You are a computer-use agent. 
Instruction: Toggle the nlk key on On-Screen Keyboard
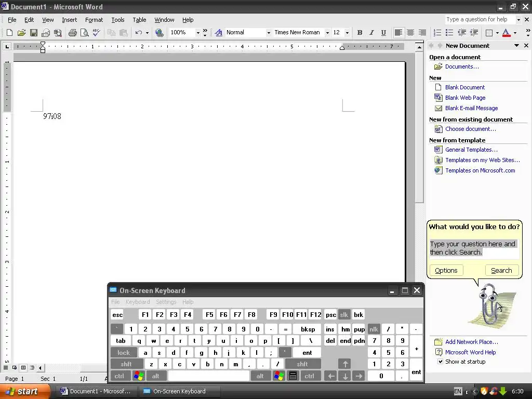tap(374, 329)
